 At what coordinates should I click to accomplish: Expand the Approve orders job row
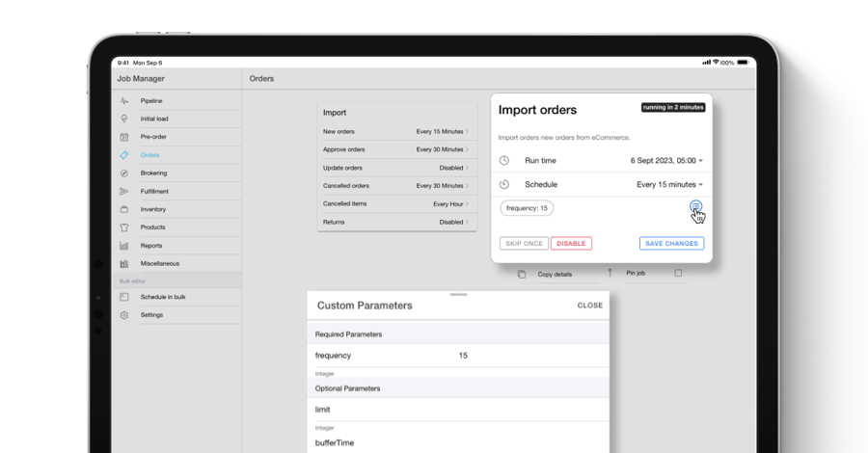[x=396, y=149]
